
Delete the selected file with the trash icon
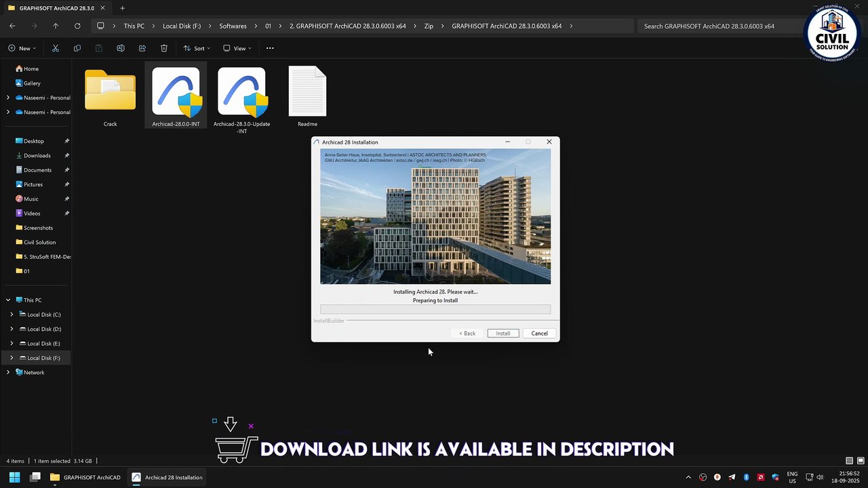[x=164, y=48]
